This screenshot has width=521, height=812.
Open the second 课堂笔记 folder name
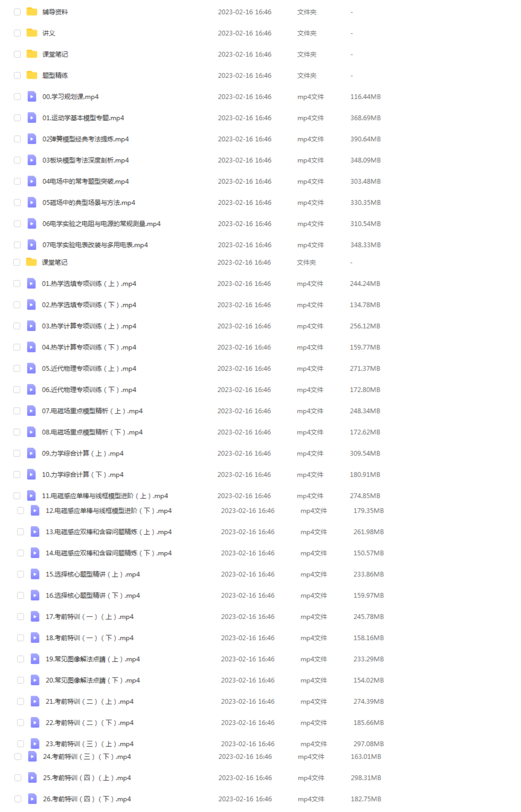[55, 262]
